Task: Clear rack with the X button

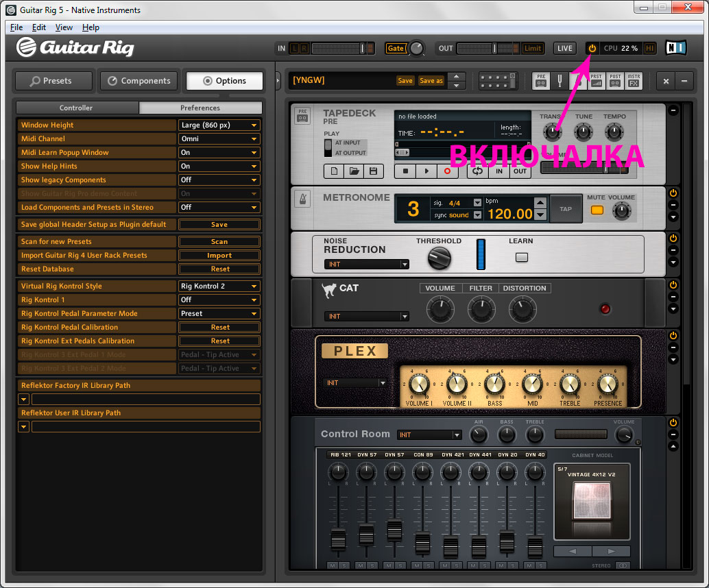Action: [666, 82]
